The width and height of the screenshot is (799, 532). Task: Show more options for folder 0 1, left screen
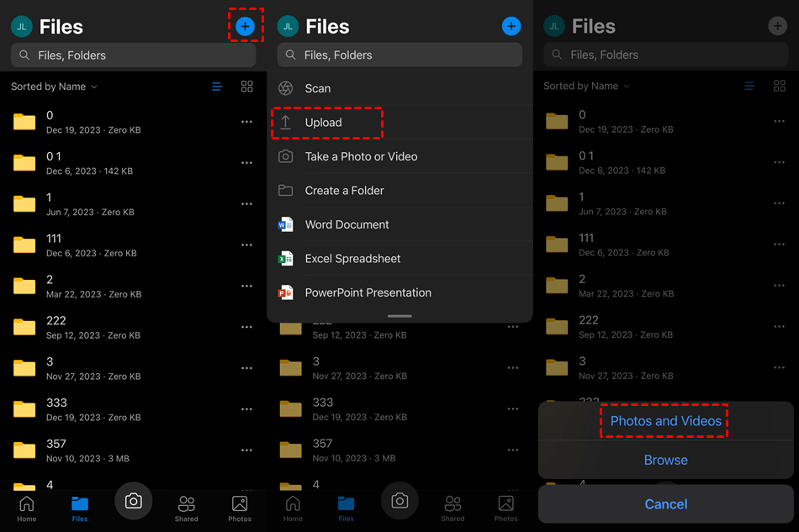coord(247,163)
